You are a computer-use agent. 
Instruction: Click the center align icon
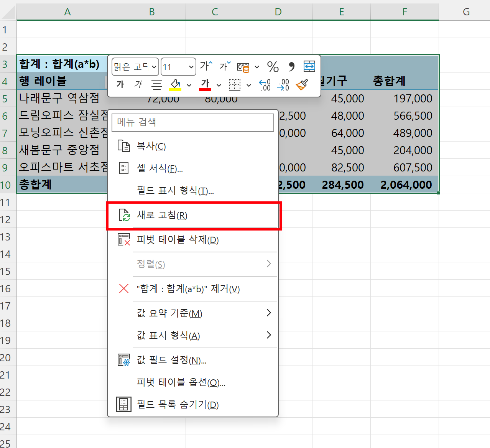point(157,85)
